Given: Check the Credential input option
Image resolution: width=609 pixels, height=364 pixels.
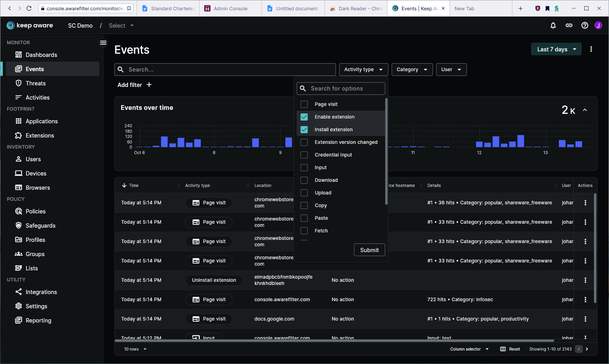Looking at the screenshot, I should click(x=304, y=155).
